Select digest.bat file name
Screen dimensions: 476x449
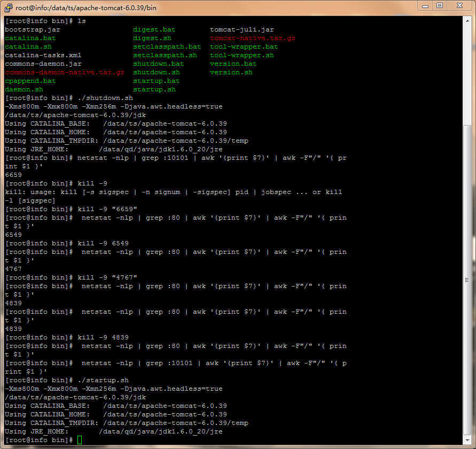pyautogui.click(x=154, y=29)
